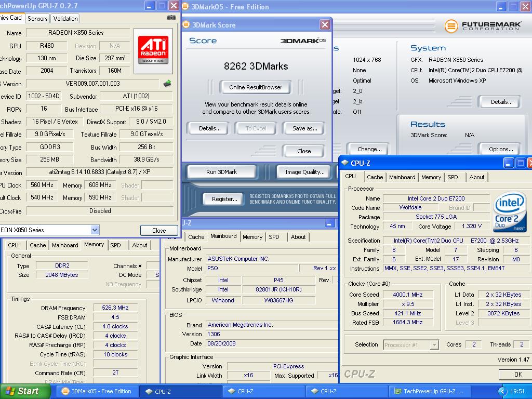
Task: Click the Close button in GPU-Z
Action: pos(159,230)
